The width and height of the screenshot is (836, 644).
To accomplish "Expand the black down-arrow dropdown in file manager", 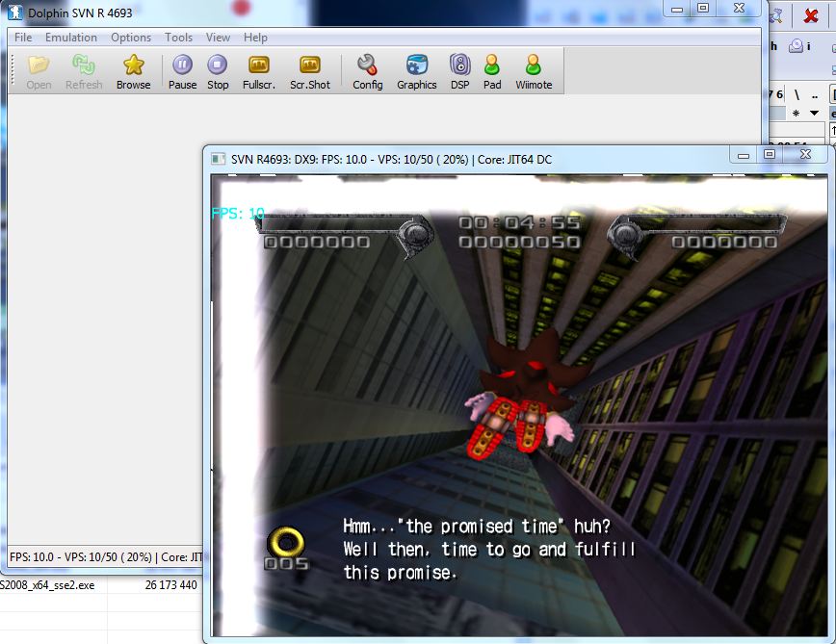I will [x=815, y=114].
